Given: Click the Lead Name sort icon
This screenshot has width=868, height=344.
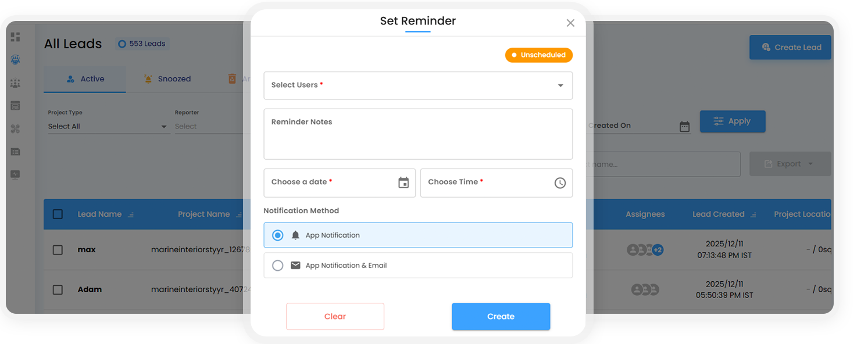Looking at the screenshot, I should point(131,214).
